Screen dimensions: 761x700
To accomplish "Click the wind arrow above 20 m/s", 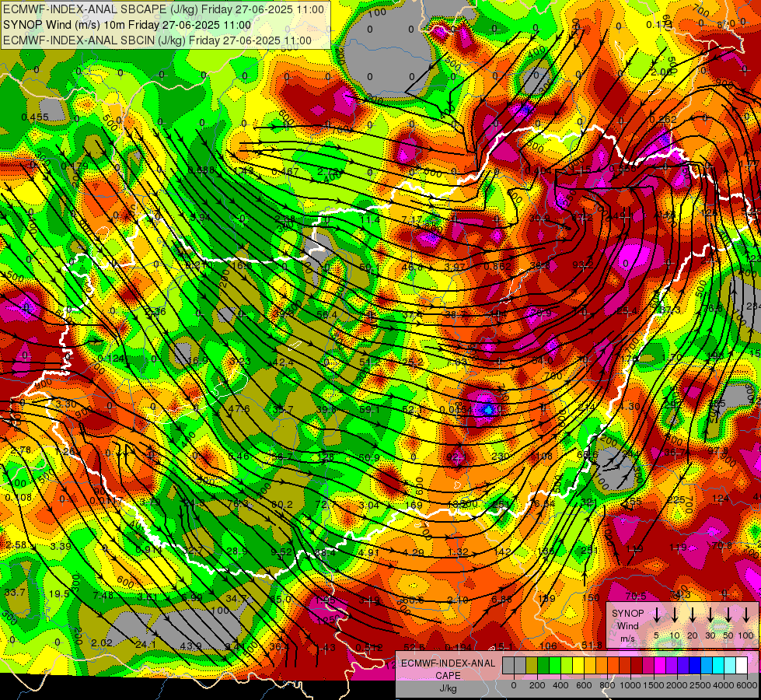I will (692, 615).
